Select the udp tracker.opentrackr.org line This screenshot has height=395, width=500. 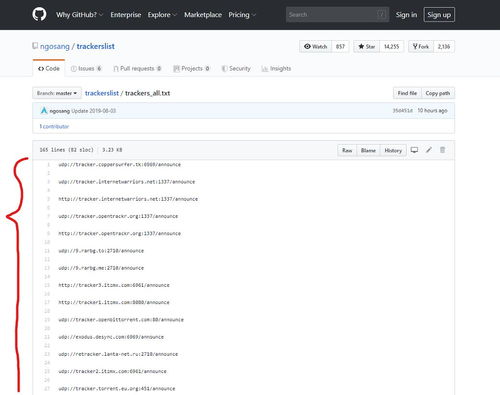[x=118, y=216]
